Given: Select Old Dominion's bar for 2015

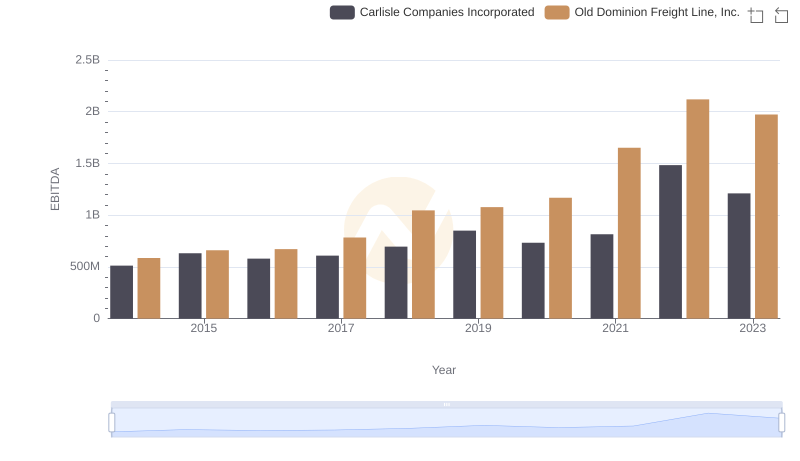Looking at the screenshot, I should point(217,285).
